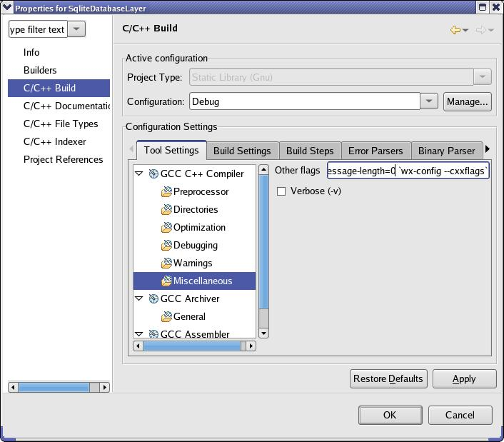
Task: Switch to the Build Settings tab
Action: click(242, 151)
